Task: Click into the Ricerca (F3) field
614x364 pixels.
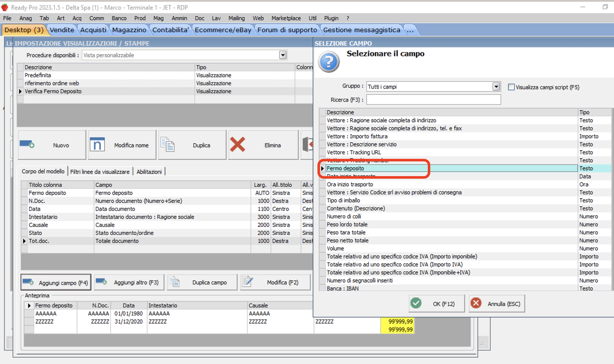Action: pos(433,100)
